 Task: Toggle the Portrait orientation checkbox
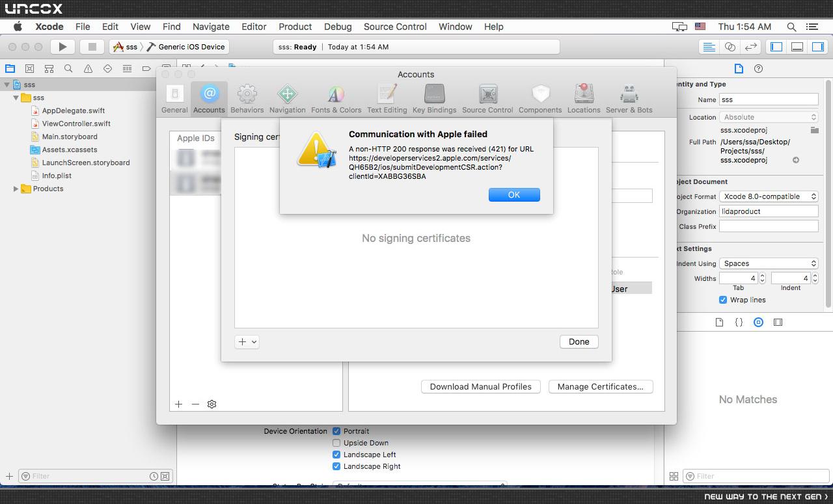pos(336,431)
